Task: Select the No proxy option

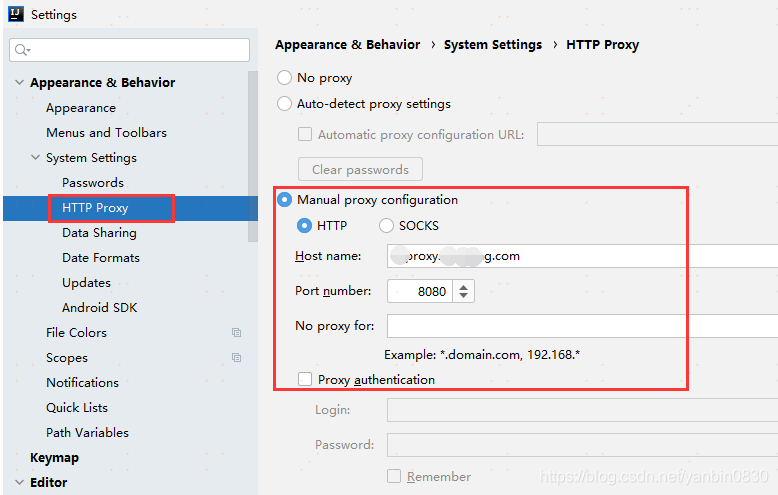Action: (x=285, y=78)
